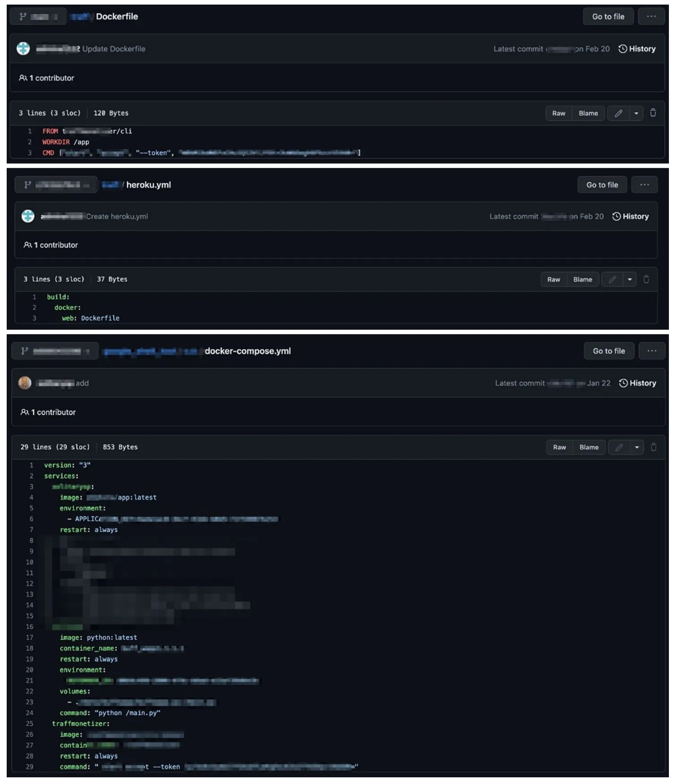Expand edit options dropdown arrow for Dockerfile
This screenshot has width=677, height=784.
(x=636, y=113)
